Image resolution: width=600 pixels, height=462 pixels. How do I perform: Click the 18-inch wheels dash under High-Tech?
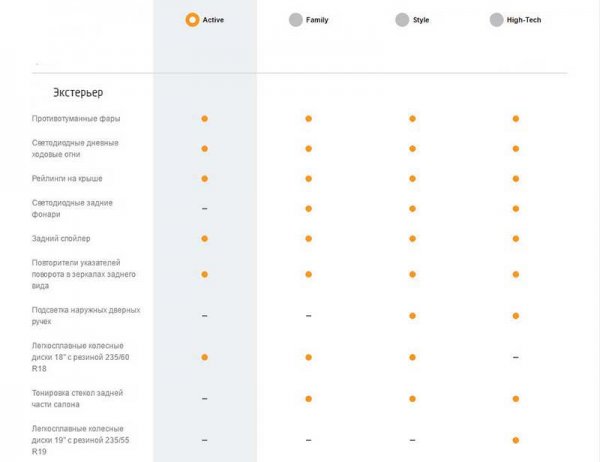tap(516, 357)
